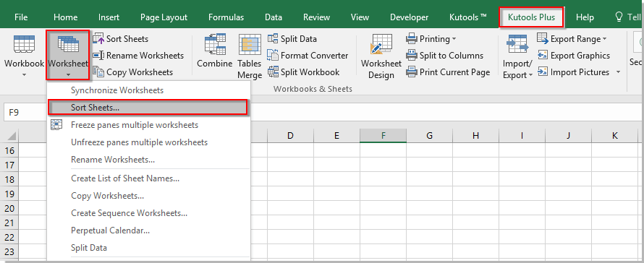This screenshot has height=263, width=644.
Task: Select column F header
Action: 384,135
